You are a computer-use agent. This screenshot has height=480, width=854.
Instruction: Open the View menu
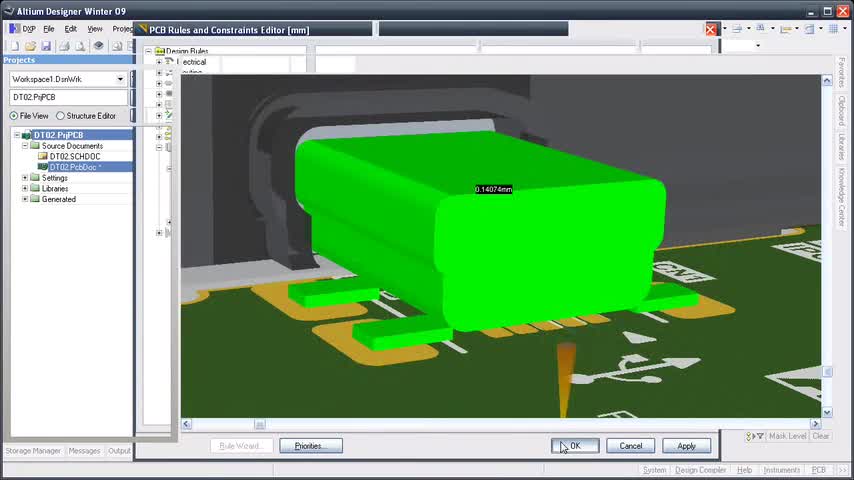(x=95, y=29)
